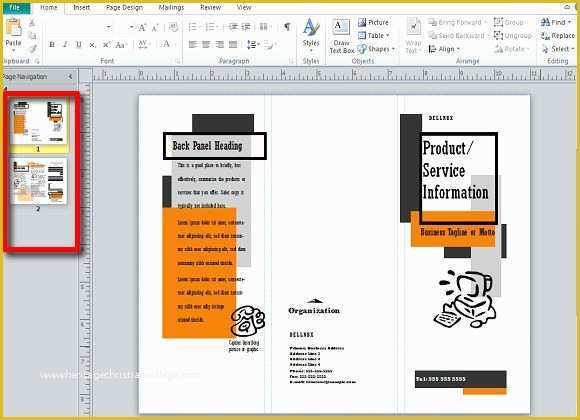This screenshot has height=420, width=580.
Task: Click the Ungroup button
Action: [513, 36]
